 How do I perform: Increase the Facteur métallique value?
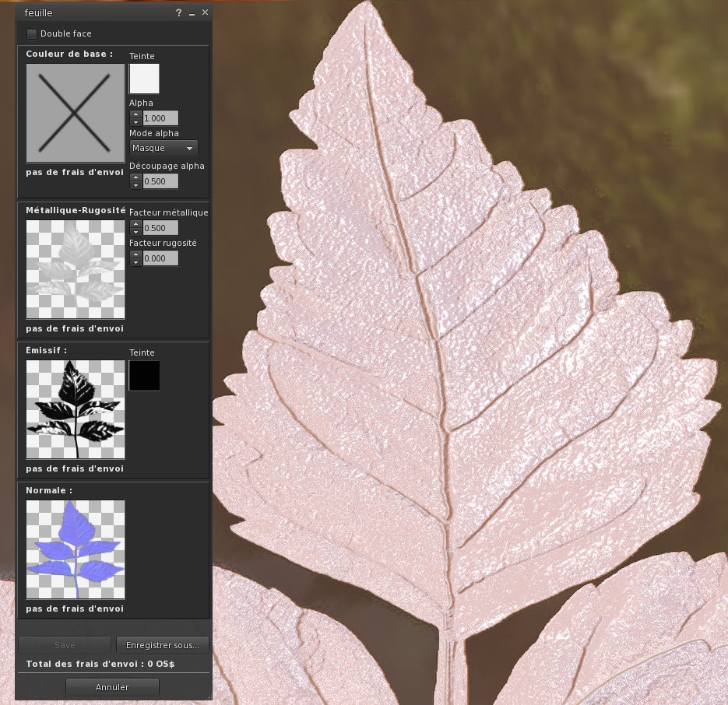coord(135,224)
